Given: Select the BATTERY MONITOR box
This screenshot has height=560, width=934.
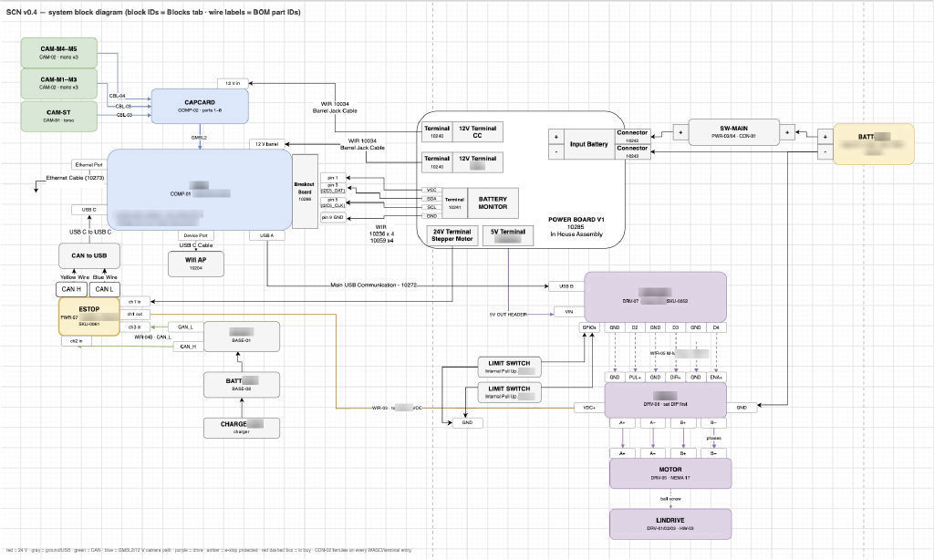Looking at the screenshot, I should pyautogui.click(x=493, y=203).
